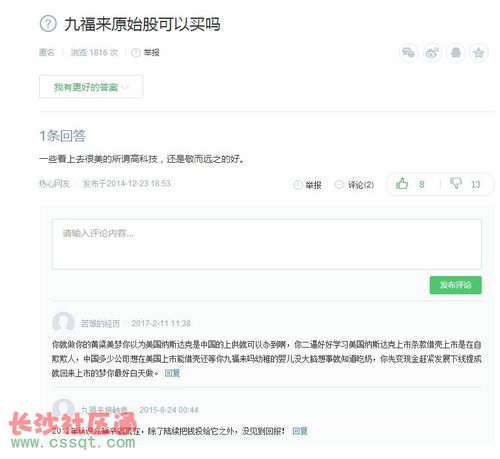Toggle 评论(2) comments section
Viewport: 500px width, 459px height.
tap(355, 185)
